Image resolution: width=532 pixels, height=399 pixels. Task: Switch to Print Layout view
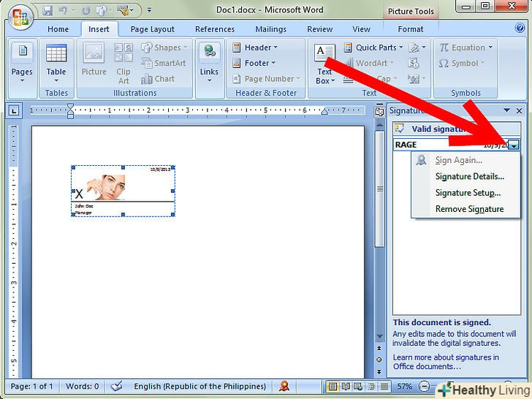click(332, 387)
